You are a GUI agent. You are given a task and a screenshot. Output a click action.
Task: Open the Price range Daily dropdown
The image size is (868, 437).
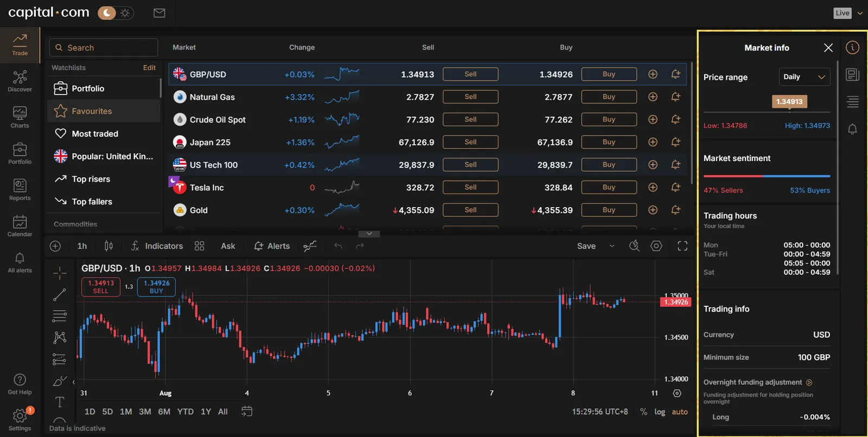(x=805, y=77)
